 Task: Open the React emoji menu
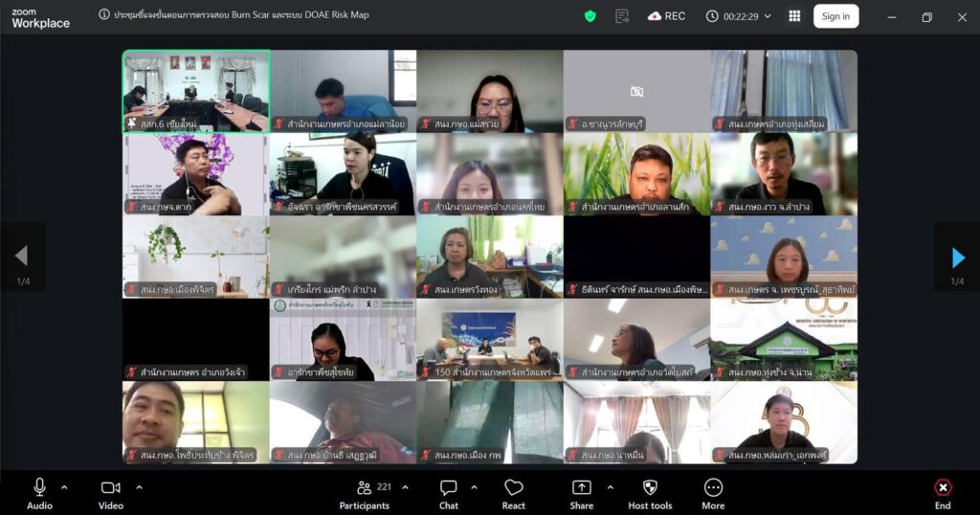pyautogui.click(x=514, y=493)
